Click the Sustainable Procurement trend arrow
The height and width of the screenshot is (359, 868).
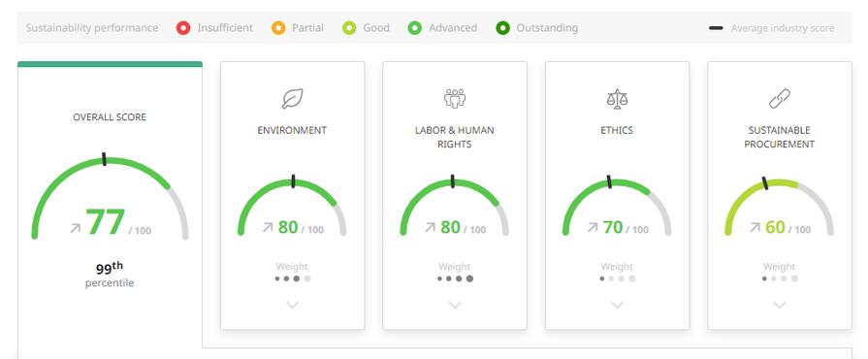point(755,227)
